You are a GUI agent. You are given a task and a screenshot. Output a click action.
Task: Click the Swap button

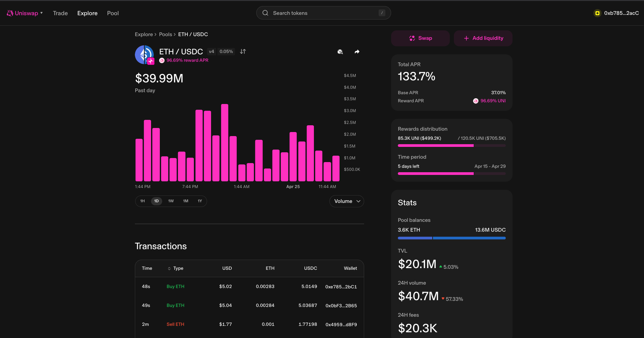pyautogui.click(x=420, y=38)
